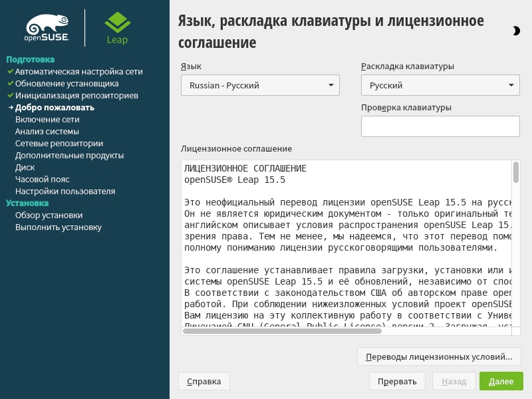Select the Включение сети step
Image resolution: width=532 pixels, height=399 pixels.
47,120
